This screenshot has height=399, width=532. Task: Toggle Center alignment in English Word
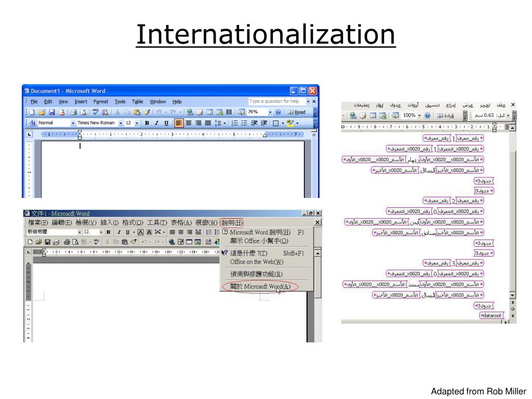[188, 123]
